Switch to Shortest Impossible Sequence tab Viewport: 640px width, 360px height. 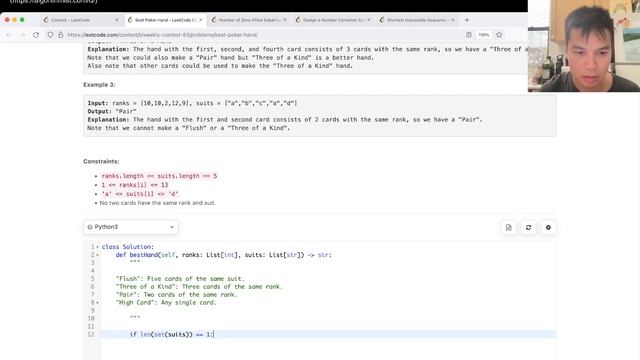coord(417,20)
